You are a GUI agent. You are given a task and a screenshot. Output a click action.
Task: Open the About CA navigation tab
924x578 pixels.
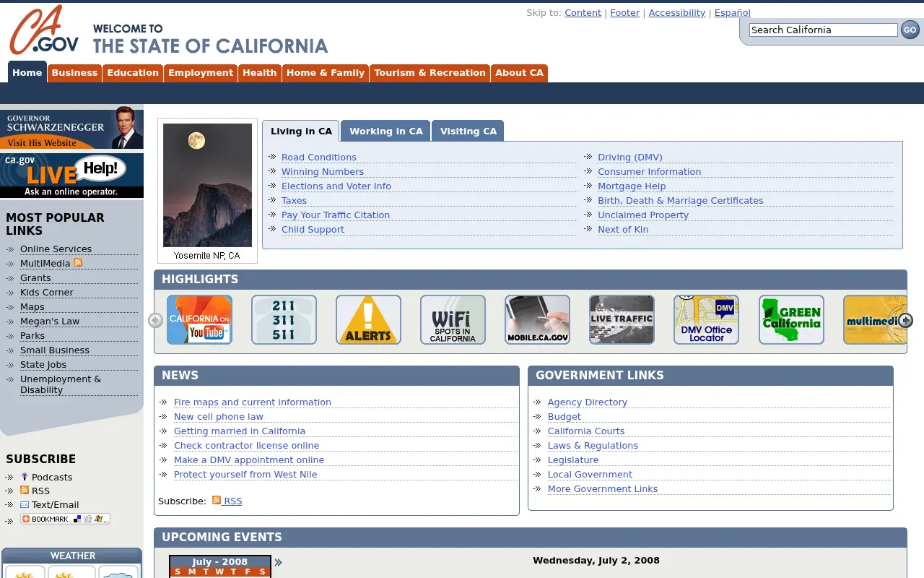point(519,73)
